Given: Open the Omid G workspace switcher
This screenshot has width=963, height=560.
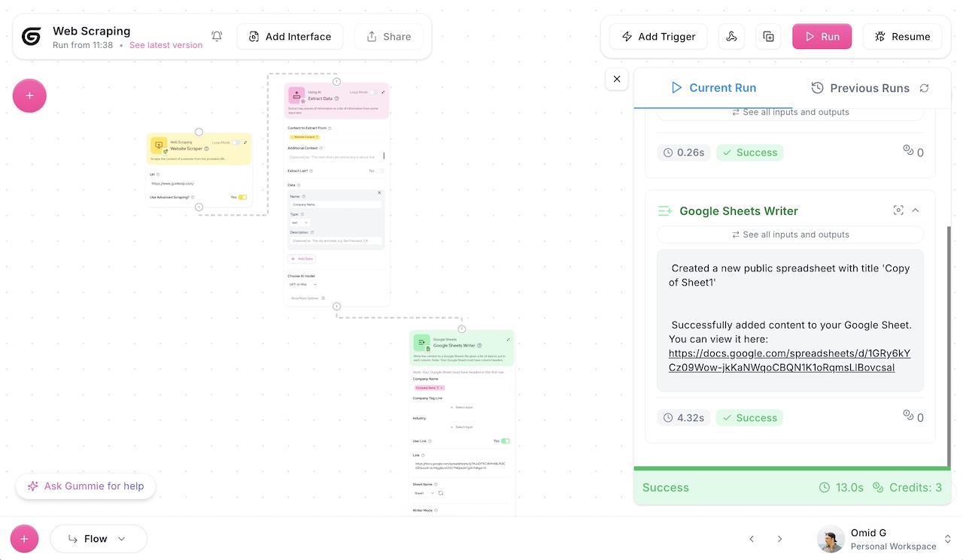Looking at the screenshot, I should 886,539.
